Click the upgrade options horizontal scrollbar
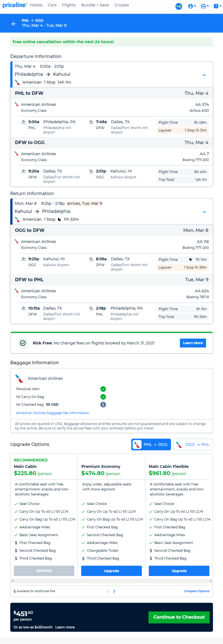Screen dimensions: 223x644 point(111,581)
